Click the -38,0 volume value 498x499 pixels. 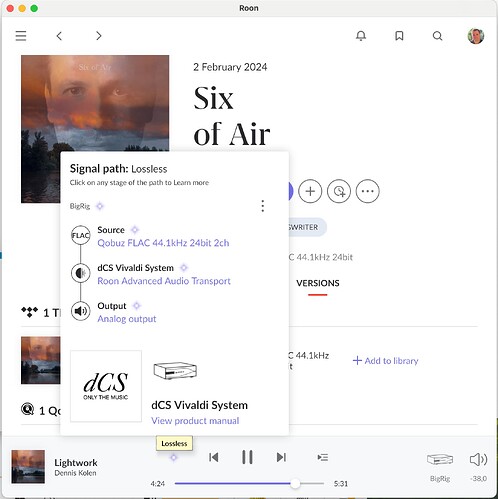click(x=478, y=479)
